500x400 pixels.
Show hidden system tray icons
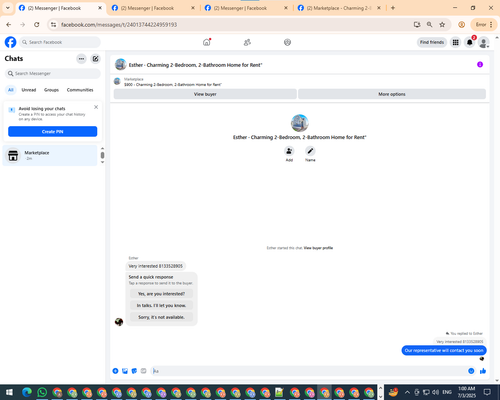pos(407,392)
